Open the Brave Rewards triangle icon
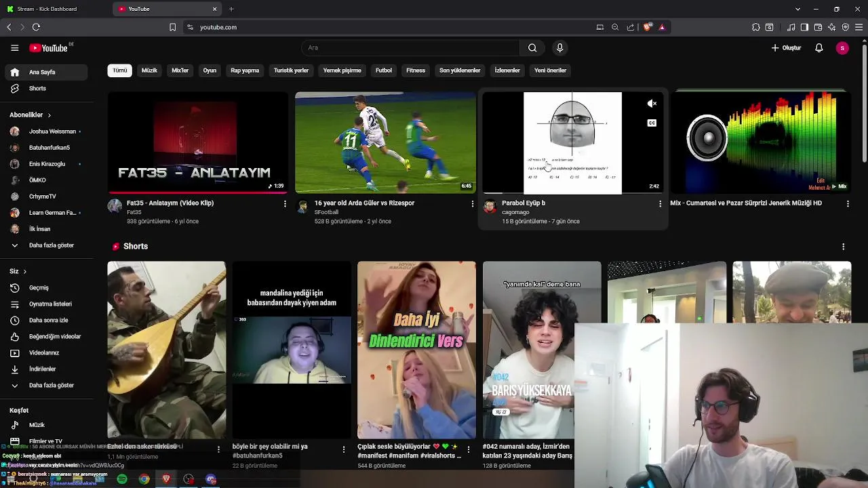868x488 pixels. [x=662, y=27]
